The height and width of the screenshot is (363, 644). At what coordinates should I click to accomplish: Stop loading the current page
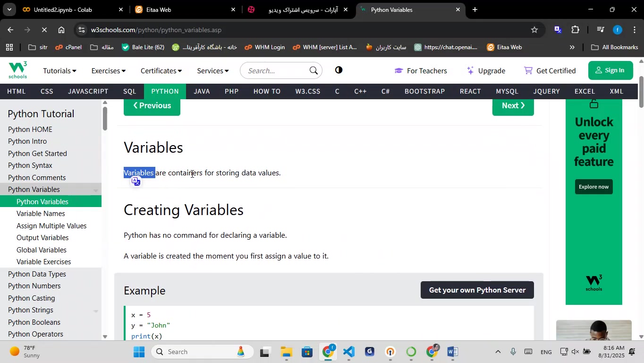click(x=44, y=30)
